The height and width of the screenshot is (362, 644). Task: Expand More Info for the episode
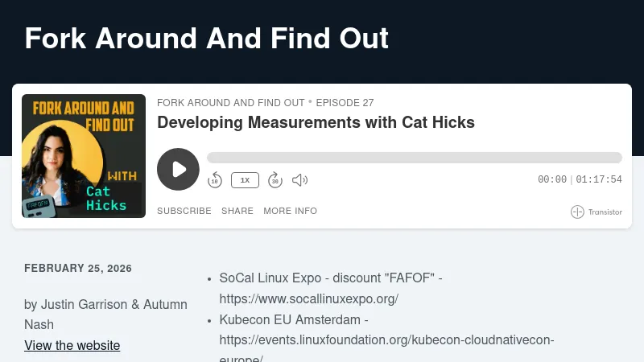pyautogui.click(x=290, y=211)
